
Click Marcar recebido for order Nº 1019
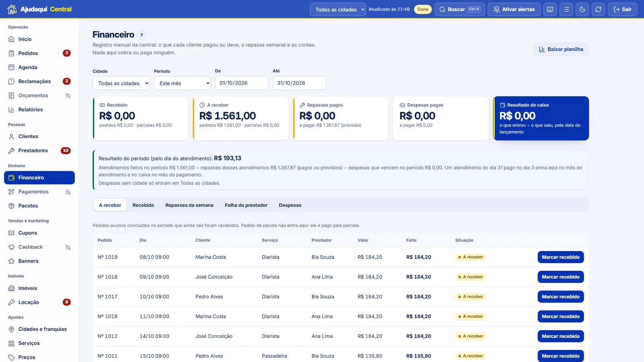[x=561, y=257]
